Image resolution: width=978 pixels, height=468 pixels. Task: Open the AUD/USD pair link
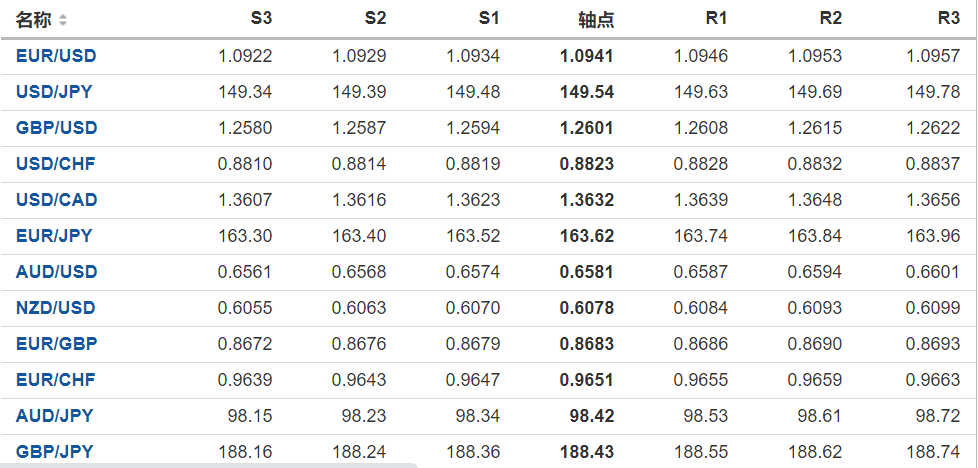pos(56,272)
